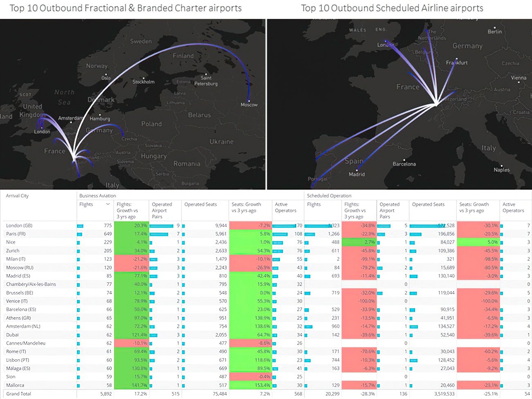Select the Top 10 Outbound Scheduled Airline airports title

coord(392,8)
